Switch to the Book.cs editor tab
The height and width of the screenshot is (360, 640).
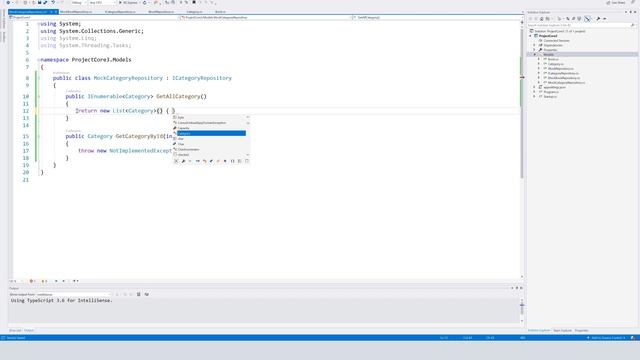point(220,12)
